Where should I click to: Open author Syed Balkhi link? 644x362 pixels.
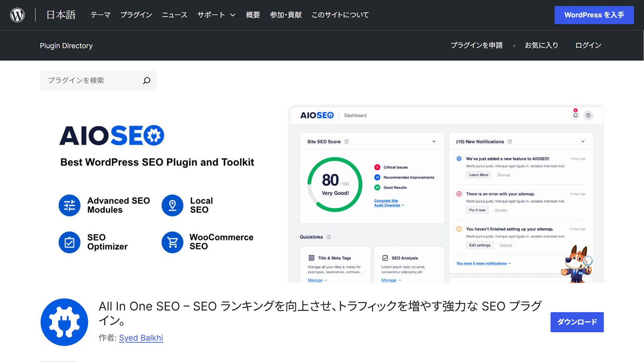[141, 338]
